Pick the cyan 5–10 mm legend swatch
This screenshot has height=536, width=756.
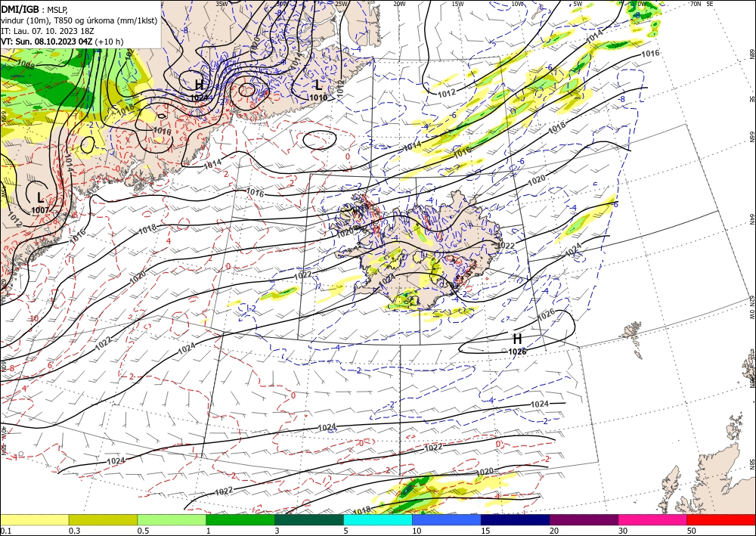click(x=377, y=519)
